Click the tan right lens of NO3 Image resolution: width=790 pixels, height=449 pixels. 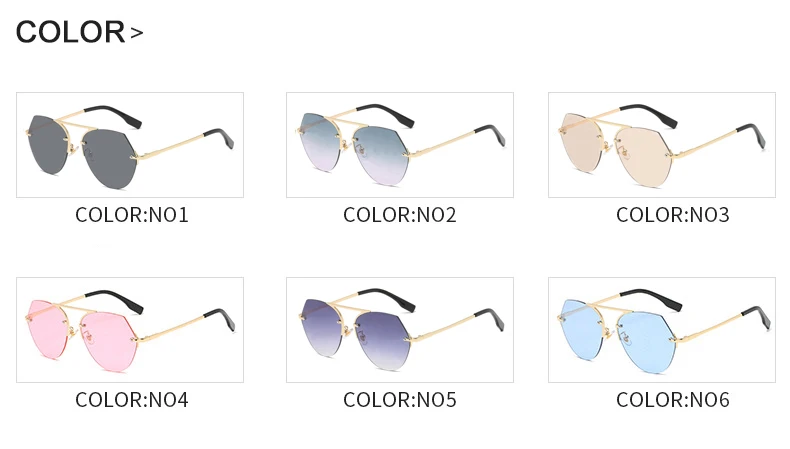point(644,157)
